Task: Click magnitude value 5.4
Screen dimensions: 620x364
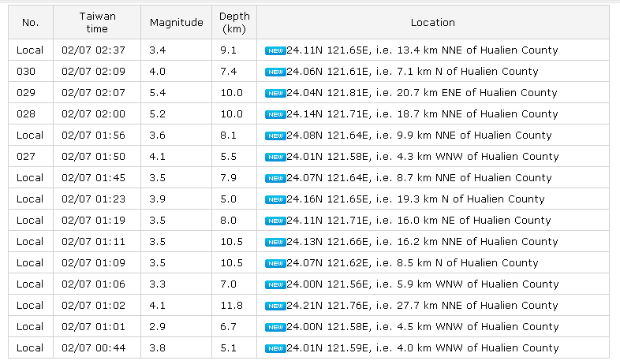Action: click(158, 93)
